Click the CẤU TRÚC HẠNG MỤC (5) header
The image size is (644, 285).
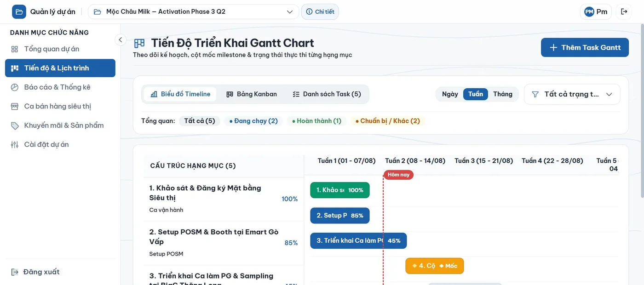(193, 165)
